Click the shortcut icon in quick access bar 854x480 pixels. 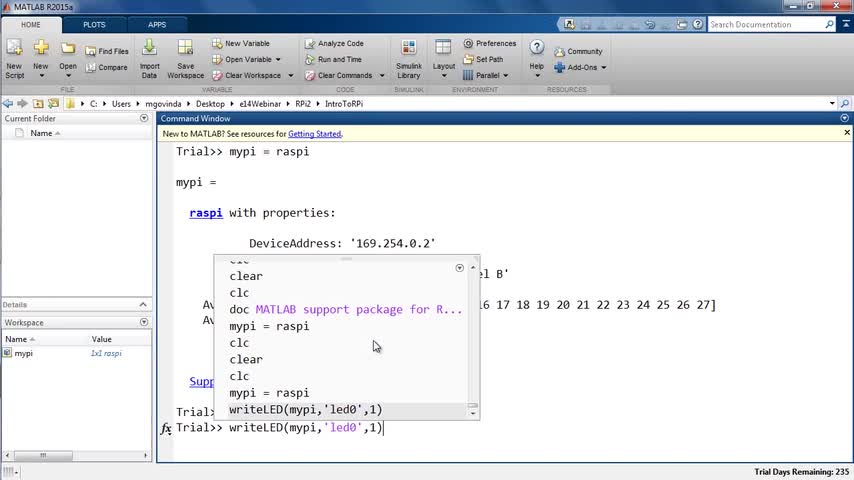569,25
